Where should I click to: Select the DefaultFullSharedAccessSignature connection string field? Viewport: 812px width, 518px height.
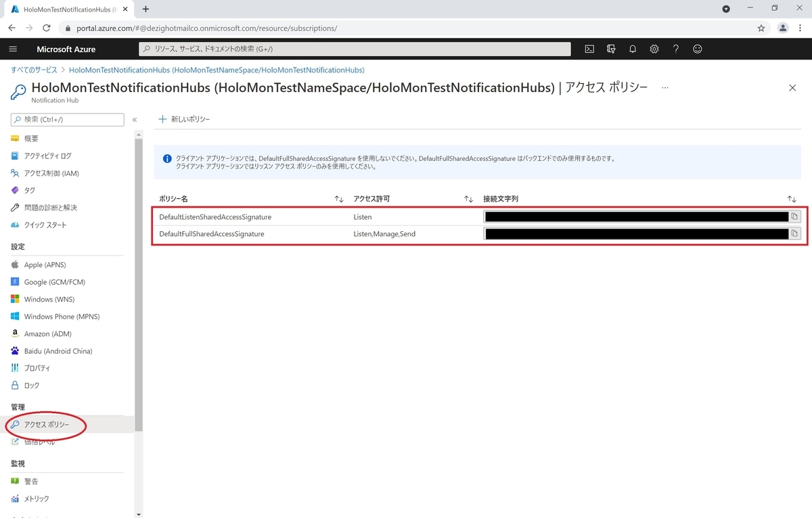click(x=637, y=233)
